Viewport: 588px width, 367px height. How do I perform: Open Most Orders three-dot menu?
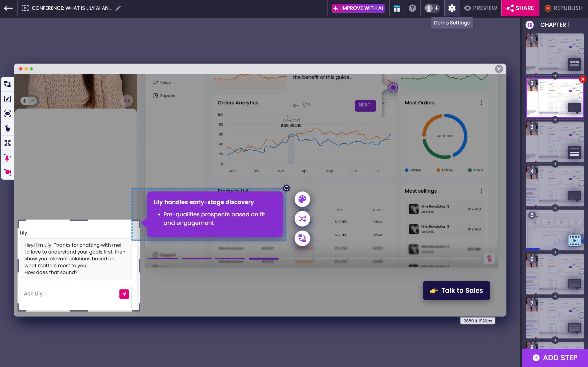[x=481, y=103]
